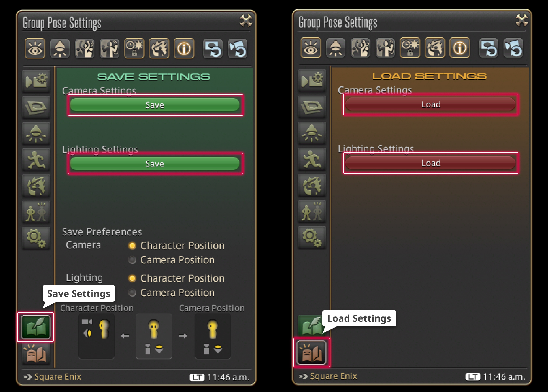Image resolution: width=548 pixels, height=392 pixels.
Task: Click the running figure motion icon in left sidebar
Action: click(36, 160)
